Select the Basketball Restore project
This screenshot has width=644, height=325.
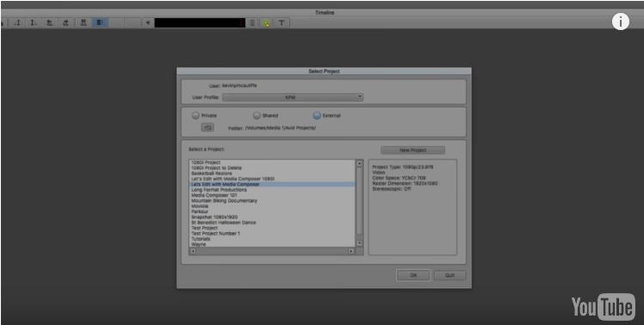tap(212, 173)
